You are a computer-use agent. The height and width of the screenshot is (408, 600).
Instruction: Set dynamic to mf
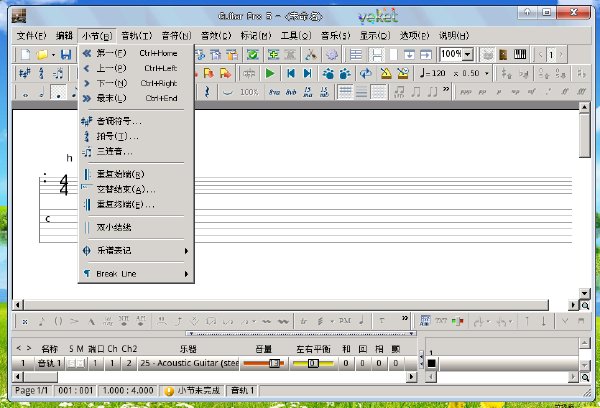(x=532, y=92)
